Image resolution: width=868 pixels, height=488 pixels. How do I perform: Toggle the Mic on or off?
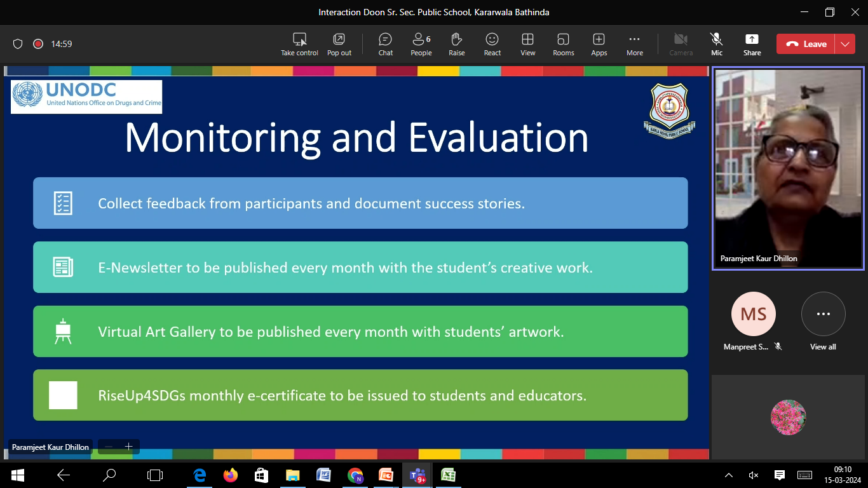(716, 44)
